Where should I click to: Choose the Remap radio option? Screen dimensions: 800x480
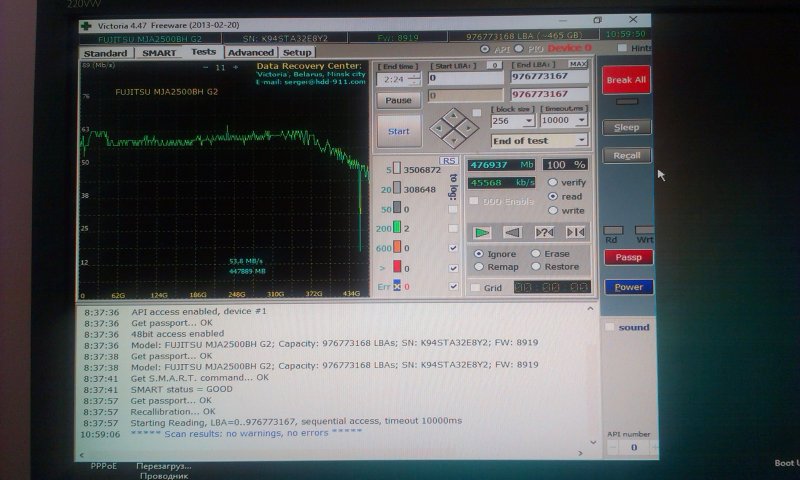(480, 267)
